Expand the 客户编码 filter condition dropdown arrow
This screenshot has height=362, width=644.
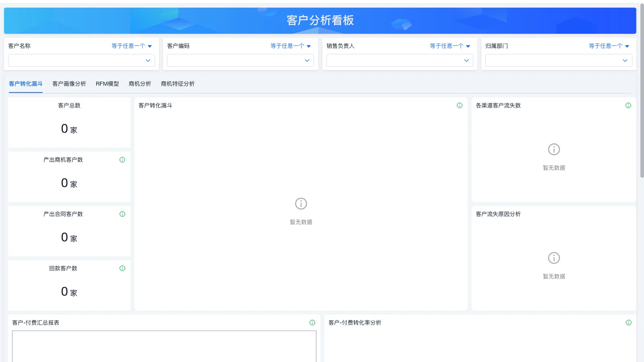coord(309,46)
